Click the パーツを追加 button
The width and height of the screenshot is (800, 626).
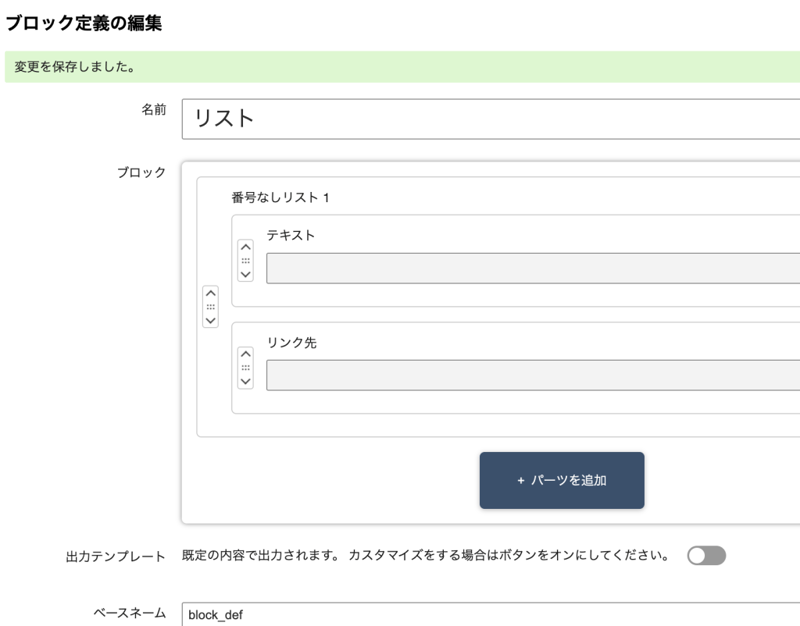(561, 480)
